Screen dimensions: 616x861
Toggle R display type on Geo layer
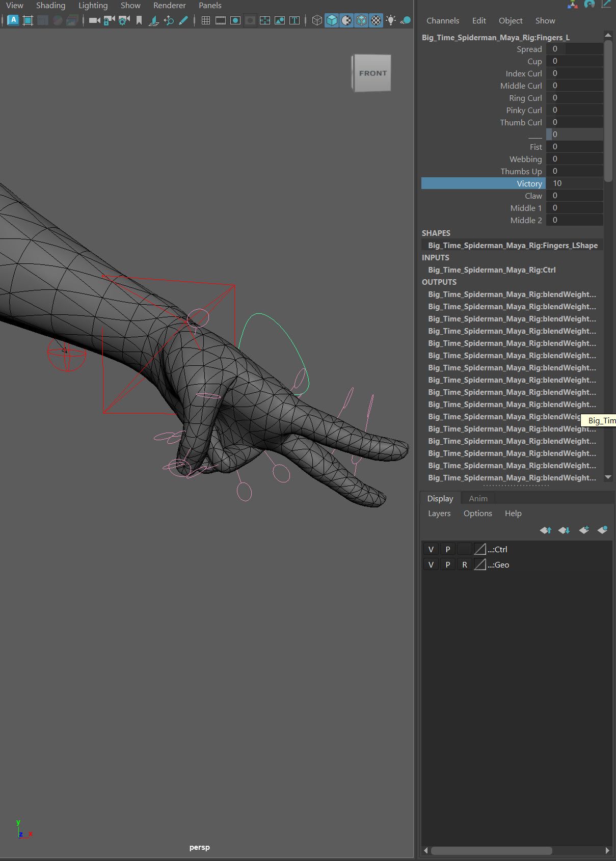tap(464, 564)
